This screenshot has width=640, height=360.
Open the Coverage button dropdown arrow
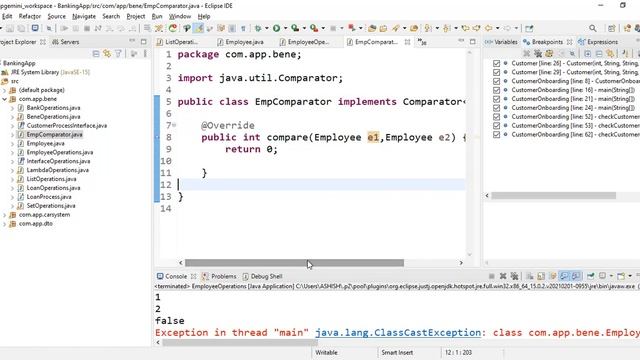pyautogui.click(x=304, y=28)
